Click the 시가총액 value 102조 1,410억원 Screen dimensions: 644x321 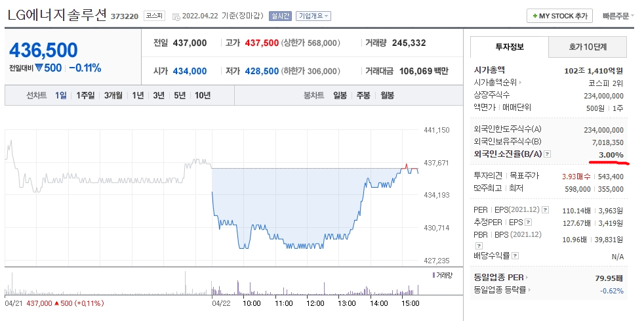594,70
